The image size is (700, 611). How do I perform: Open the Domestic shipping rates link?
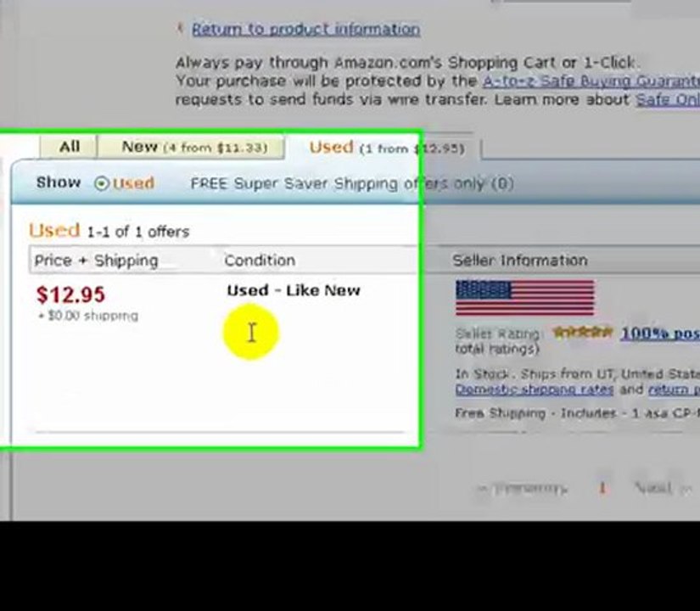[x=535, y=390]
